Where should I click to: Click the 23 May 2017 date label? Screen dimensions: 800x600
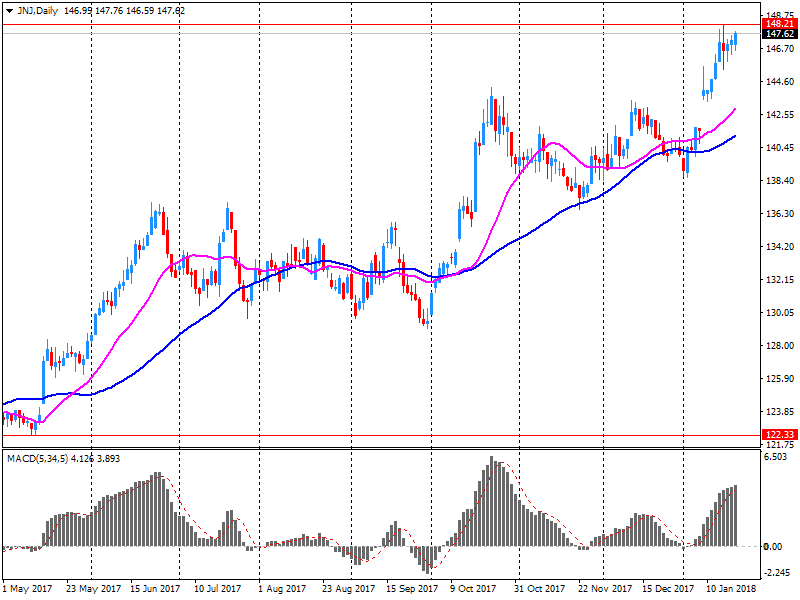click(95, 589)
